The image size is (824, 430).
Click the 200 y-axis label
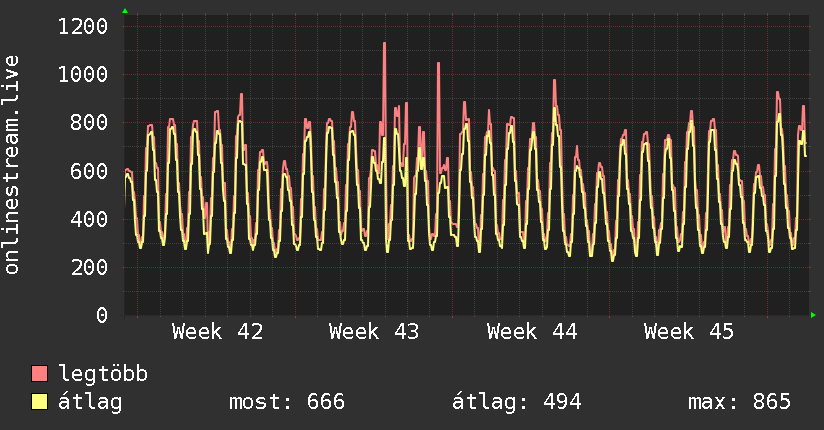[x=89, y=267]
